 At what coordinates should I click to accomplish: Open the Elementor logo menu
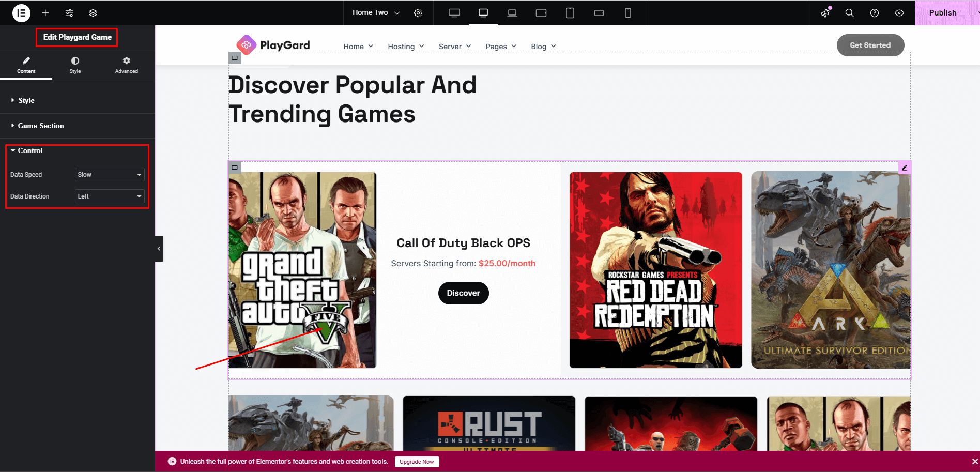21,13
